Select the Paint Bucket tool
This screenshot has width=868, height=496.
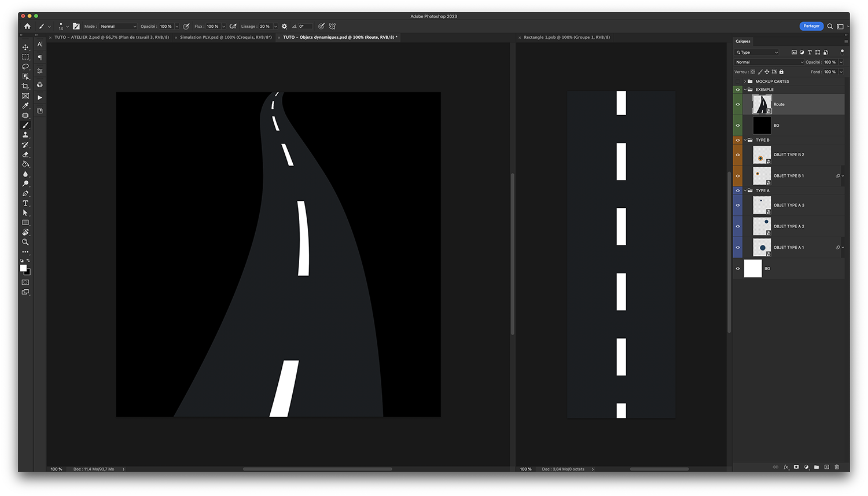click(25, 164)
